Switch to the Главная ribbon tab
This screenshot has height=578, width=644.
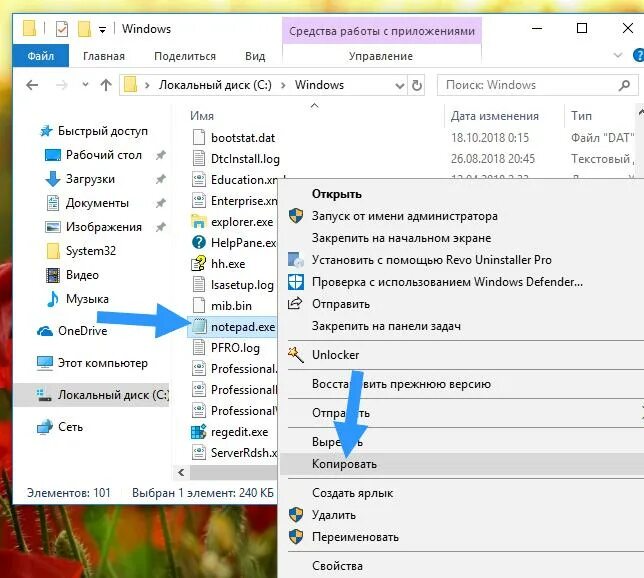pos(104,56)
